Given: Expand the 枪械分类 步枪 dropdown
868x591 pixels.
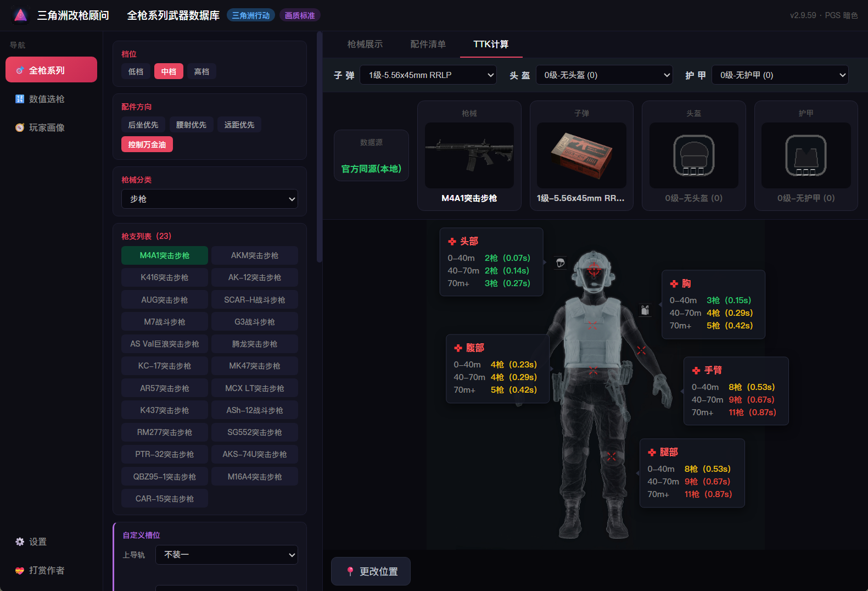Looking at the screenshot, I should [210, 199].
